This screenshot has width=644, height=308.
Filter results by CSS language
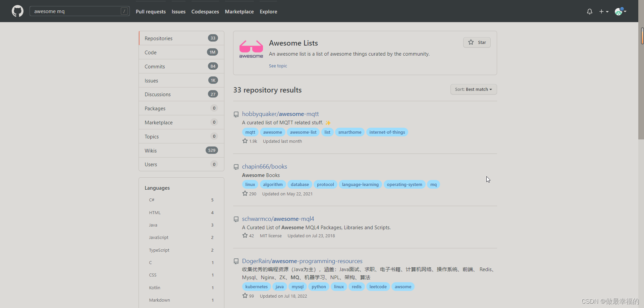(x=181, y=275)
